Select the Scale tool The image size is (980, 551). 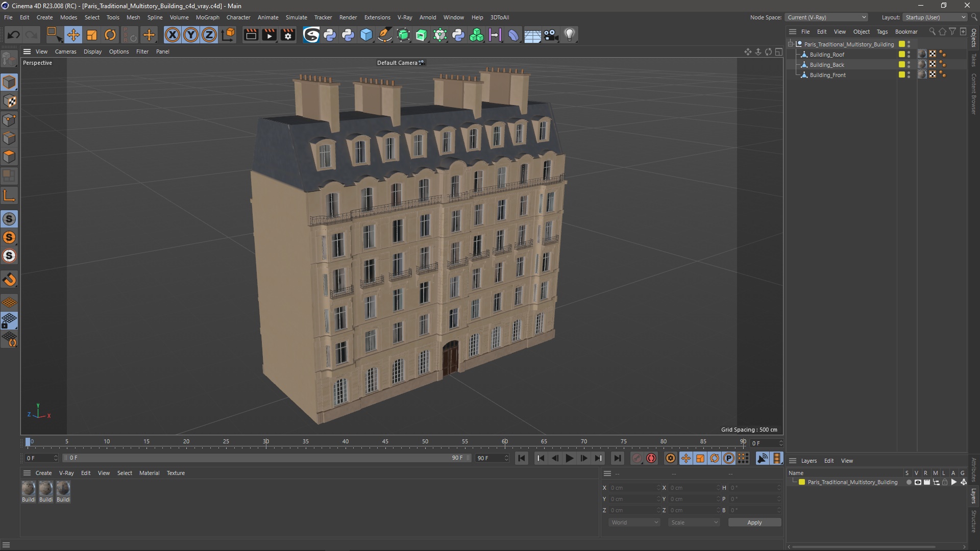[x=92, y=35]
